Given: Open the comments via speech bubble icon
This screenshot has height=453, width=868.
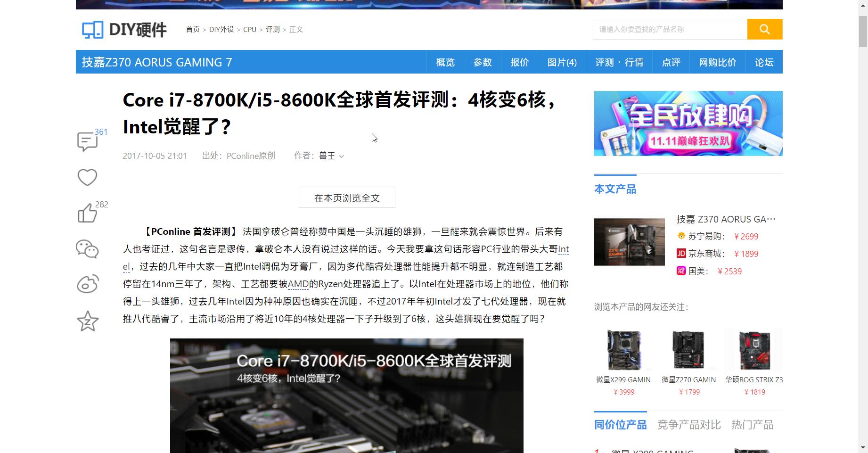Looking at the screenshot, I should pos(87,141).
